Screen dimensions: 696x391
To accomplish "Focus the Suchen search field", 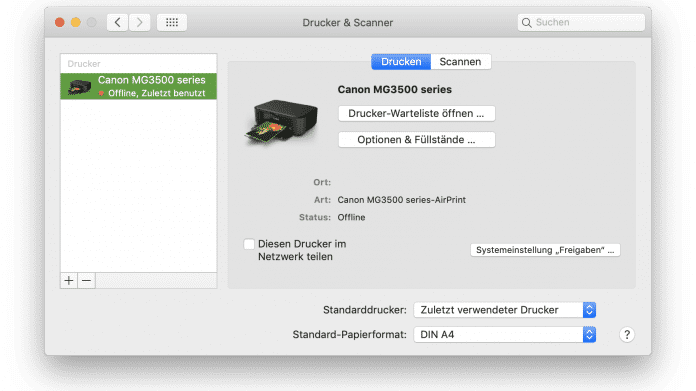I will 581,23.
